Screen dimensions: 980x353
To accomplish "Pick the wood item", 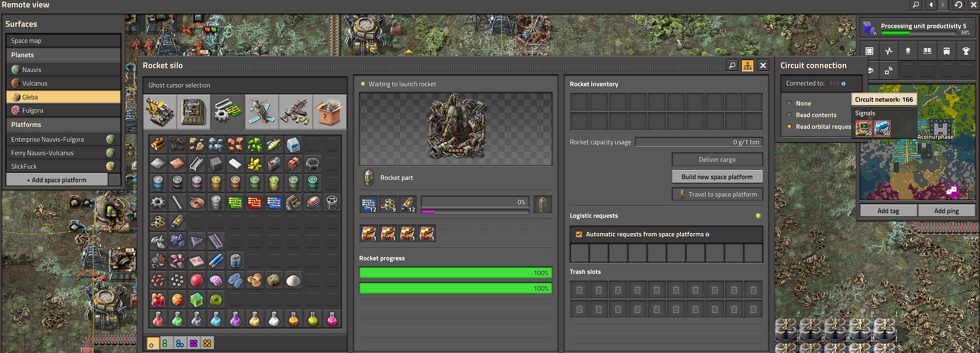I will [158, 145].
